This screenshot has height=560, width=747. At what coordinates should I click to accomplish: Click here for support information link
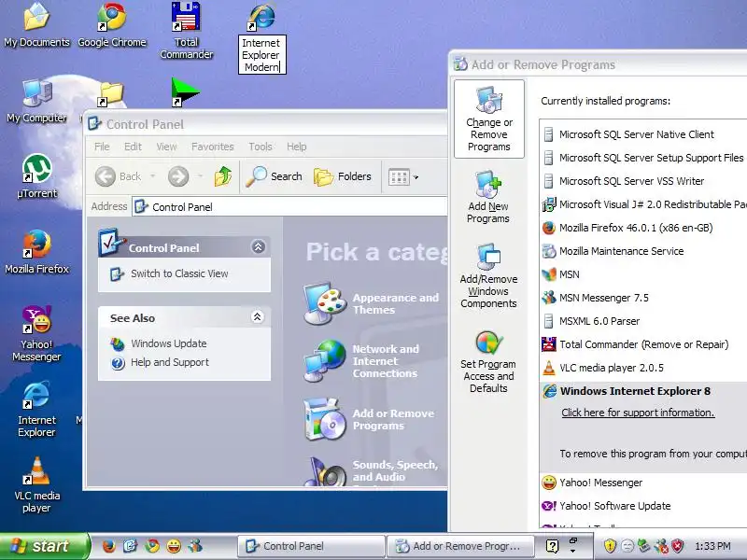(638, 413)
